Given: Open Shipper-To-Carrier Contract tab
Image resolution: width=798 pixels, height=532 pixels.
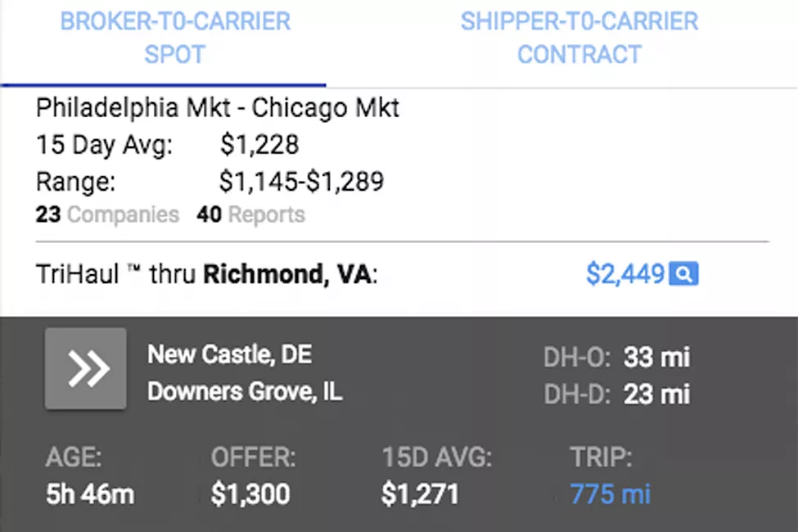Looking at the screenshot, I should coord(579,38).
